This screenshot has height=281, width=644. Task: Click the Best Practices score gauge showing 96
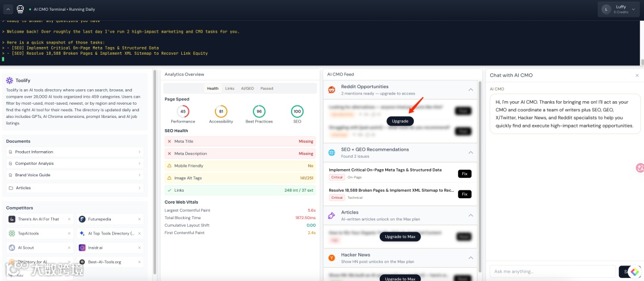point(259,111)
